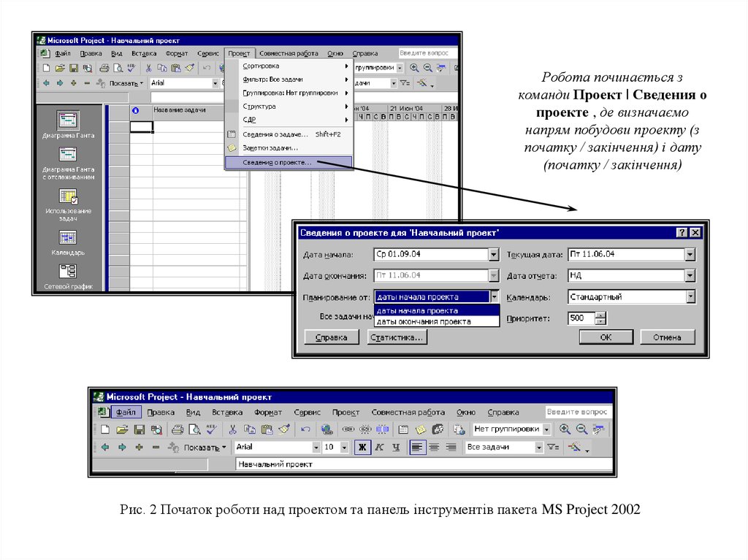Open Все задачи filter dropdown in lower strip
This screenshot has height=560, width=748.
(538, 448)
